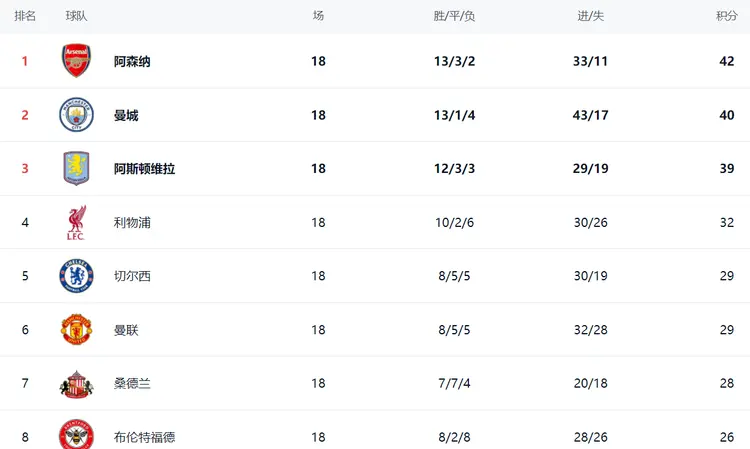750x449 pixels.
Task: Click the 胜/平/负 column header
Action: coord(454,16)
